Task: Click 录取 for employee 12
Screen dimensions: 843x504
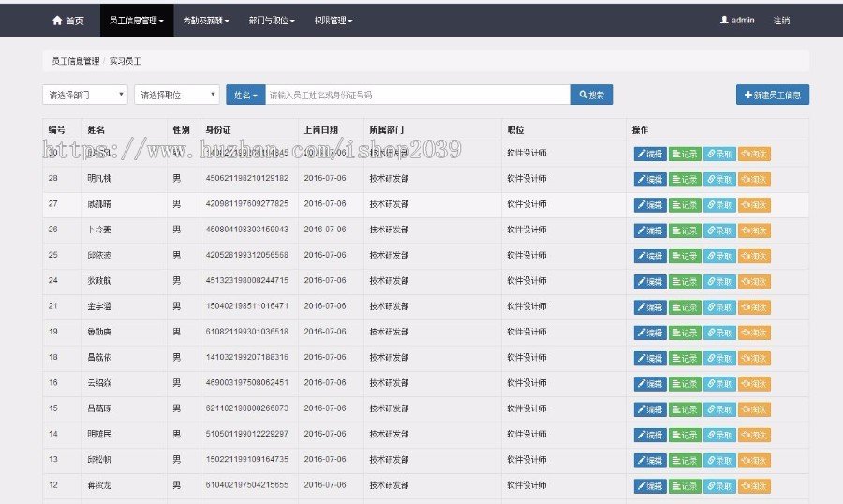Action: 719,485
